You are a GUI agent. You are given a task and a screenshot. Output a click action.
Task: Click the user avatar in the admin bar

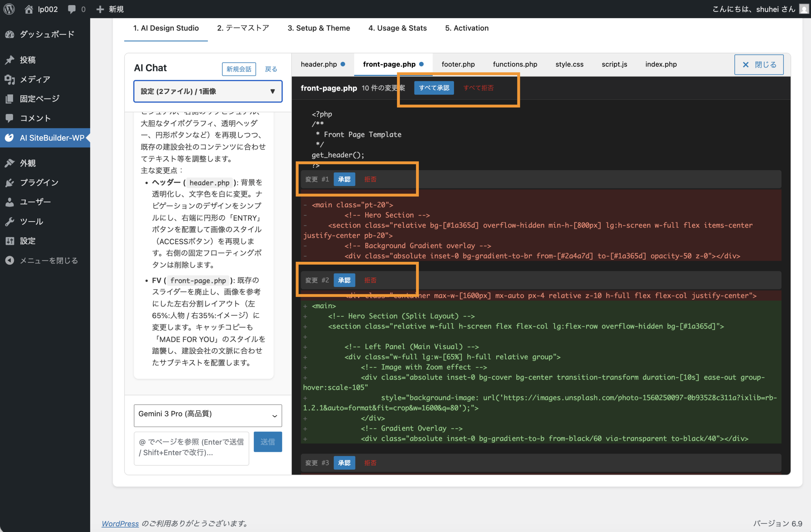(803, 9)
